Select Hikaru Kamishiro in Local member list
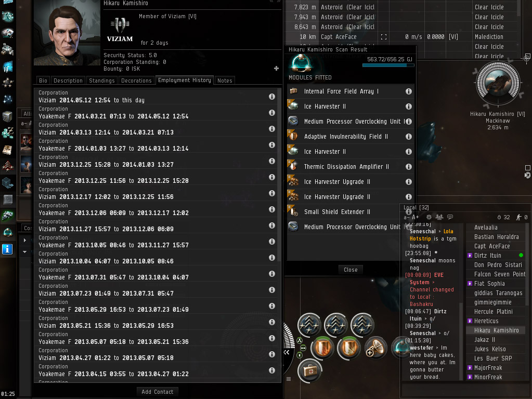532x399 pixels. (496, 330)
